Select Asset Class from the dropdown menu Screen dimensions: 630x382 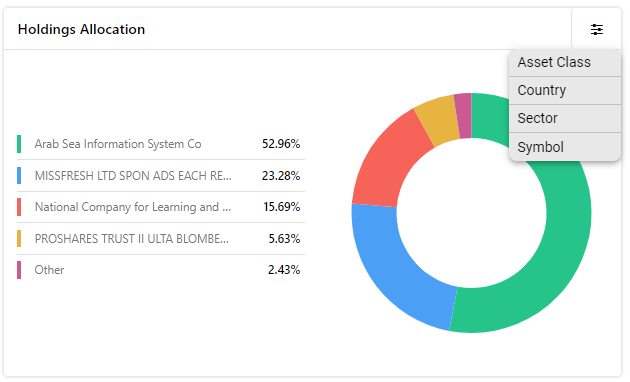565,62
